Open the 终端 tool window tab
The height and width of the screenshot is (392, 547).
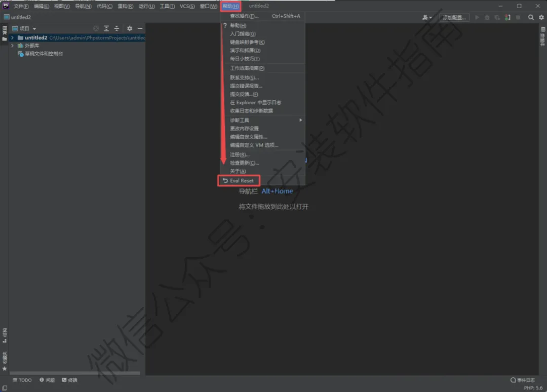point(69,380)
